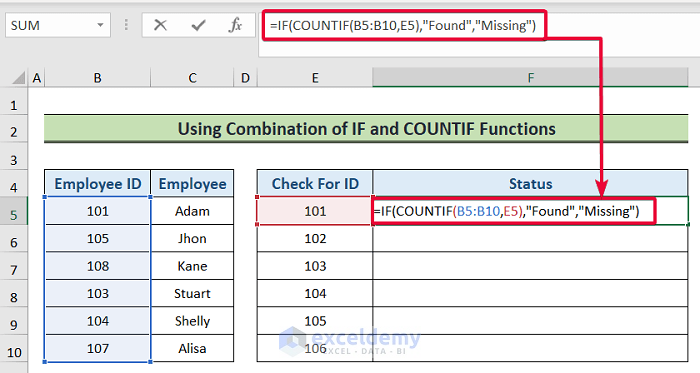Click the title cell 'Using Combination of IF and COUNTIF Functions'
The height and width of the screenshot is (373, 700).
(x=366, y=129)
